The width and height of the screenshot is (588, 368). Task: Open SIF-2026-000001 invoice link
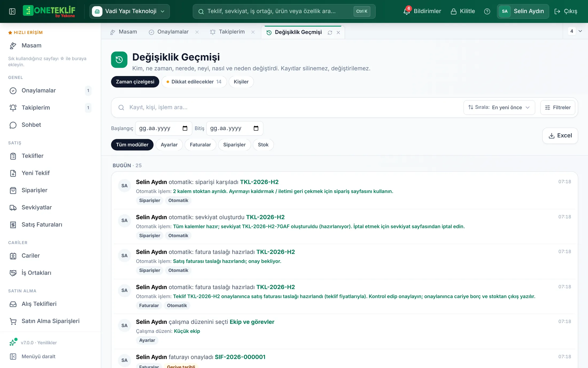(x=240, y=357)
